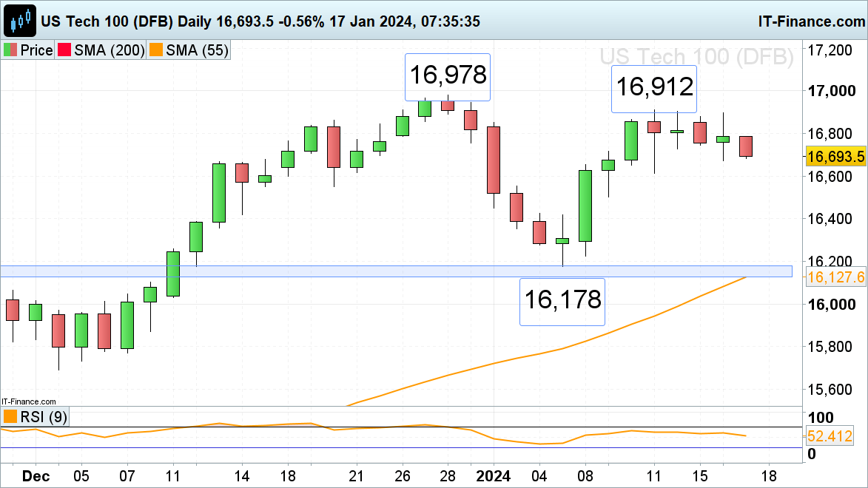Image resolution: width=868 pixels, height=488 pixels.
Task: Click the timestamp 07:35:35 in header
Action: (450, 21)
